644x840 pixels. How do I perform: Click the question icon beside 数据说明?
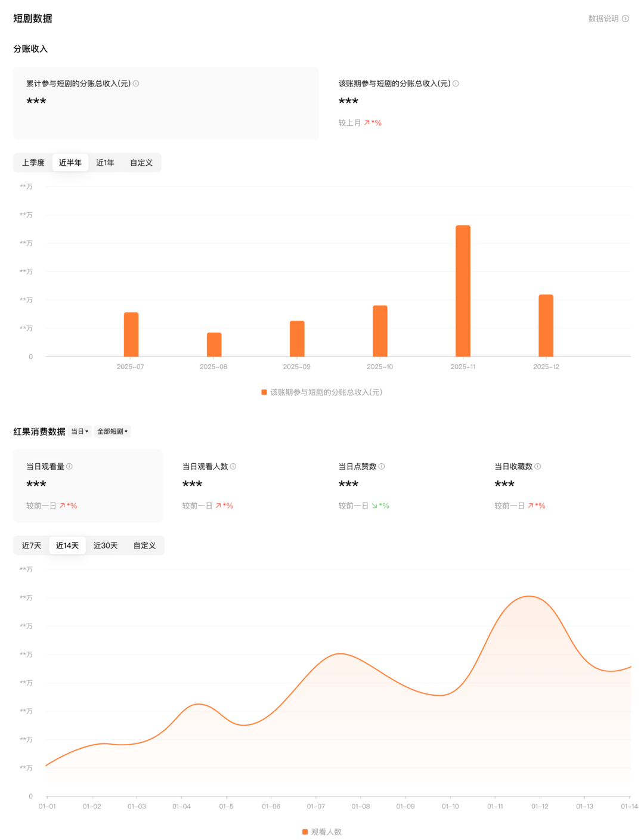coord(626,18)
